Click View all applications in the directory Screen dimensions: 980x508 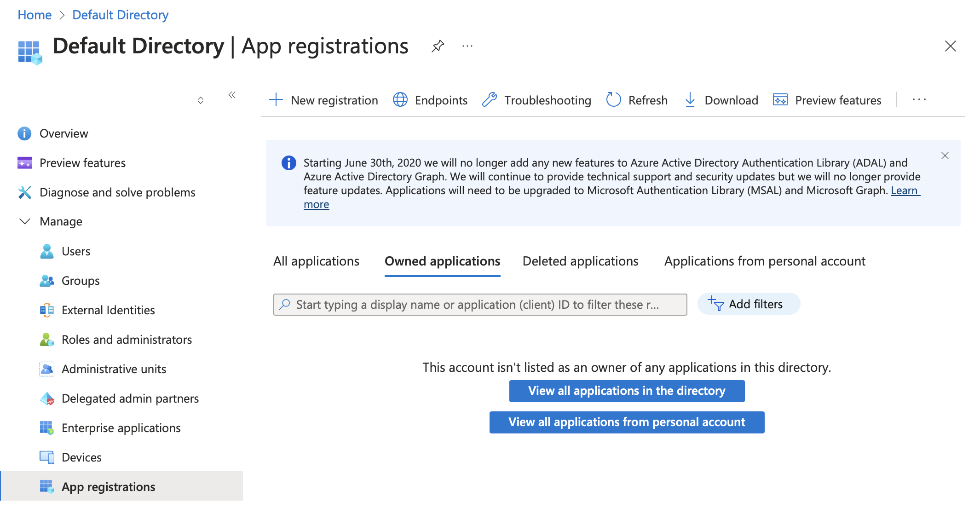pyautogui.click(x=627, y=391)
